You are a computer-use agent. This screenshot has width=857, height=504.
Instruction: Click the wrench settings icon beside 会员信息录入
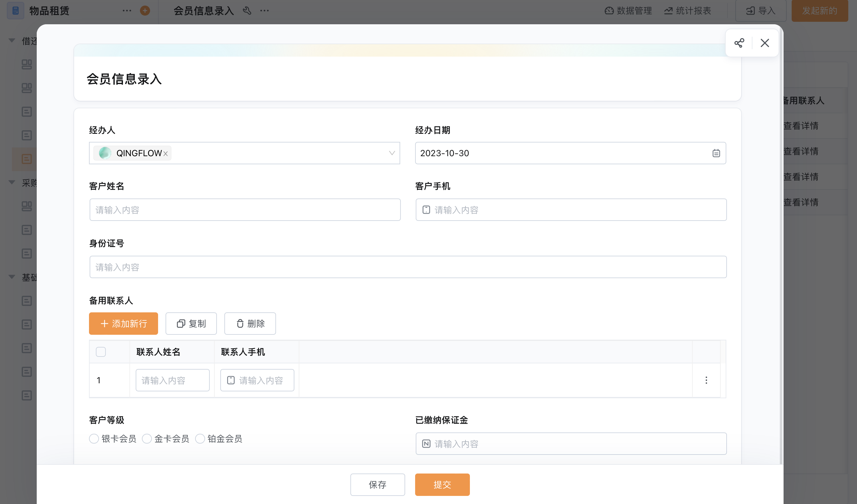[247, 11]
